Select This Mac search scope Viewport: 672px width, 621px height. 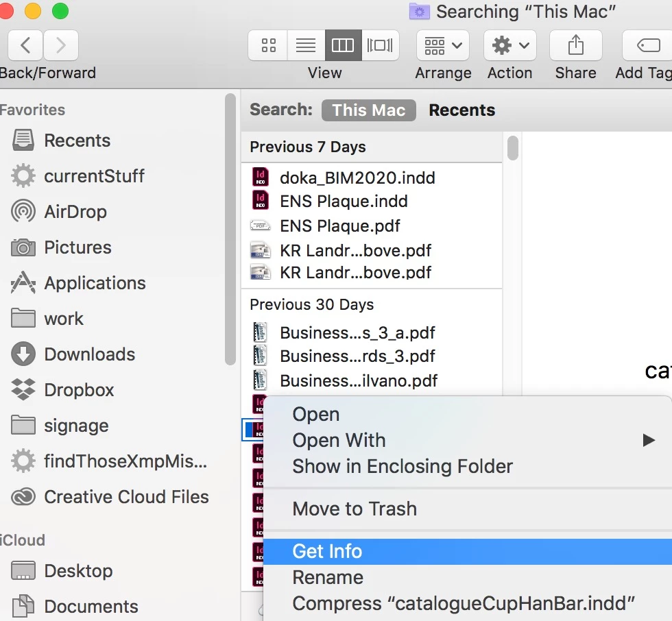pos(369,110)
